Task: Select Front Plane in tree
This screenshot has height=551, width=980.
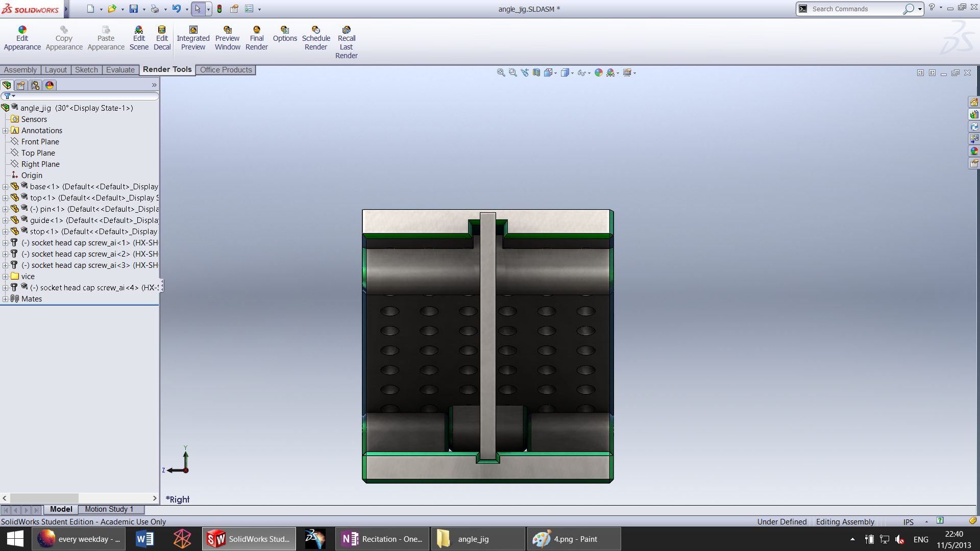Action: point(40,142)
